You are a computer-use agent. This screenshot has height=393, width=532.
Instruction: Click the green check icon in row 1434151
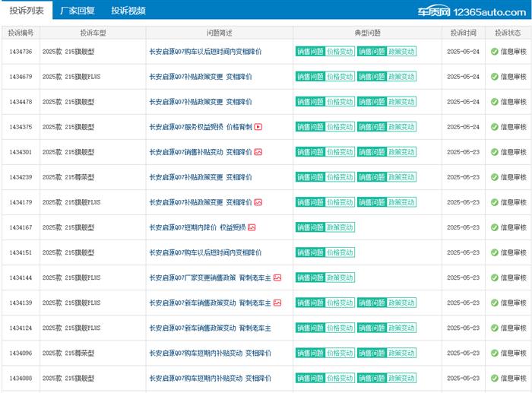coord(495,252)
